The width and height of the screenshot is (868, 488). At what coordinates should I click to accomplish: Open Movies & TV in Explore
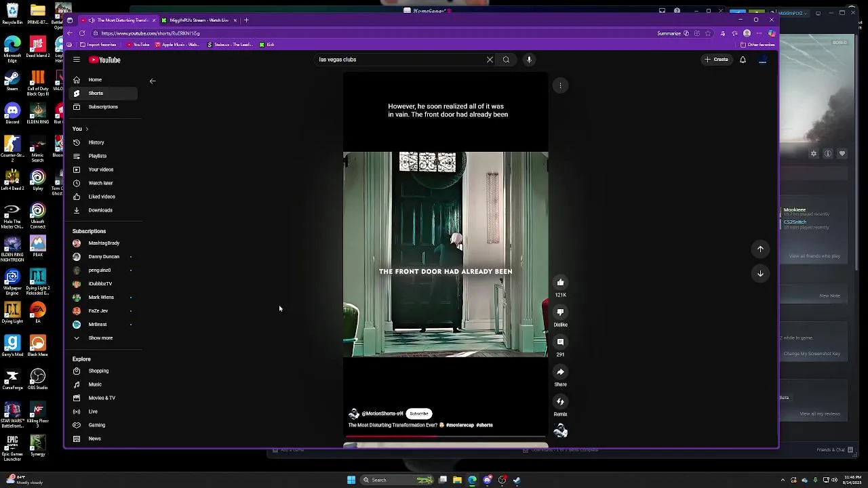coord(104,398)
